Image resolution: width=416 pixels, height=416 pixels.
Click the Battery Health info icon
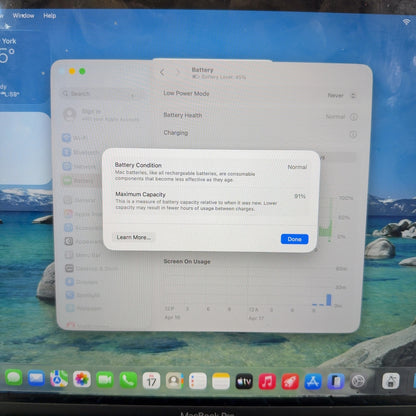pyautogui.click(x=354, y=117)
